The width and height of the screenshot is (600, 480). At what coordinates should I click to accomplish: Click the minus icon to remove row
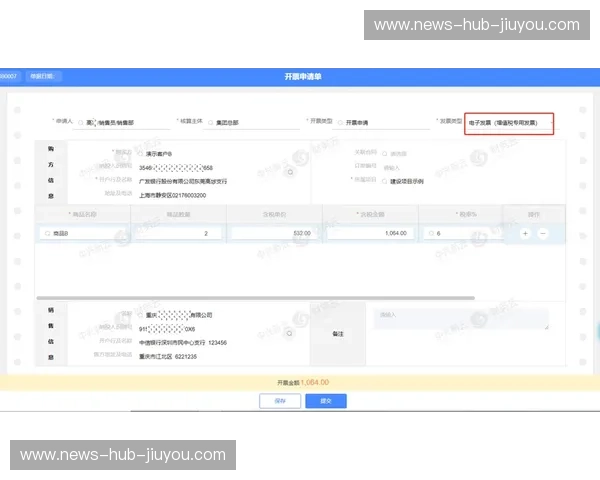click(543, 232)
